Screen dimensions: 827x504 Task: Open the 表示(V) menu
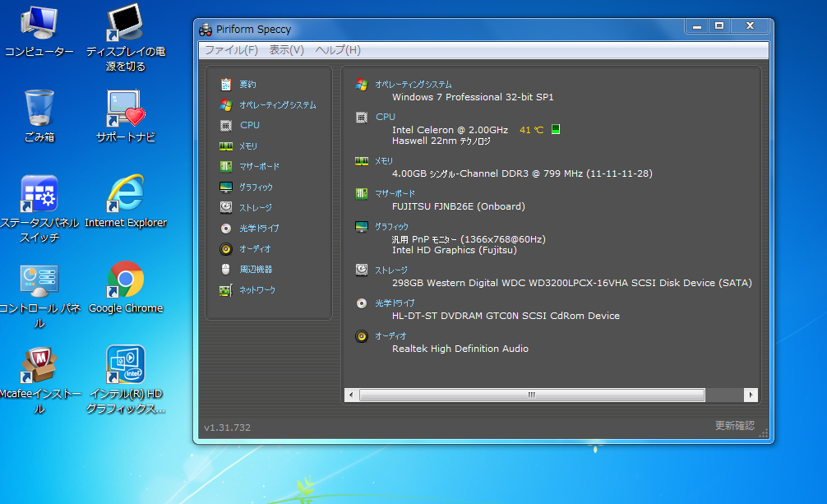click(286, 50)
